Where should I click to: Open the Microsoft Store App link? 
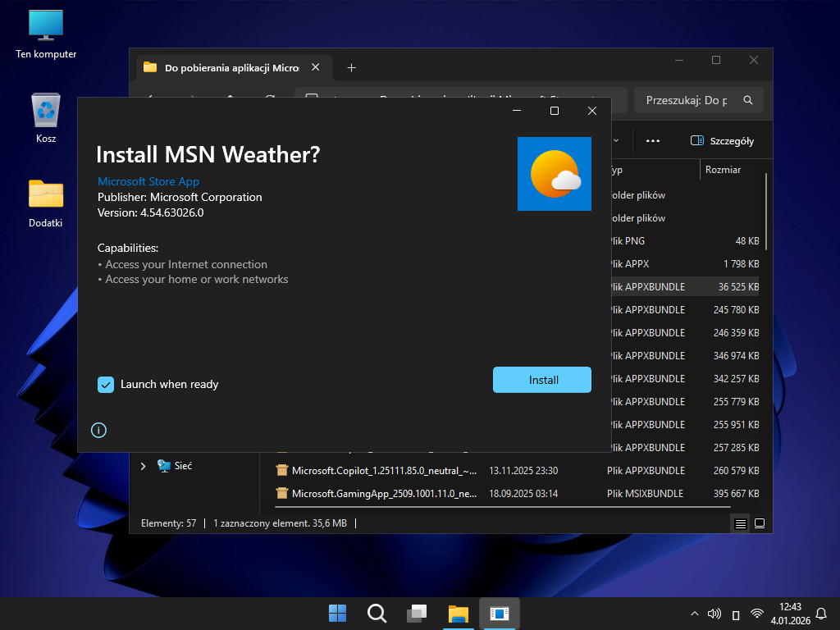click(148, 181)
